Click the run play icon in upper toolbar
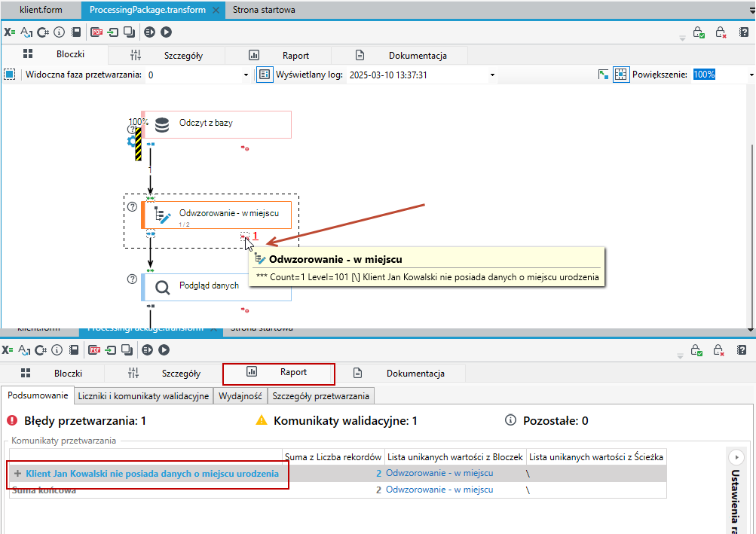 coord(167,32)
